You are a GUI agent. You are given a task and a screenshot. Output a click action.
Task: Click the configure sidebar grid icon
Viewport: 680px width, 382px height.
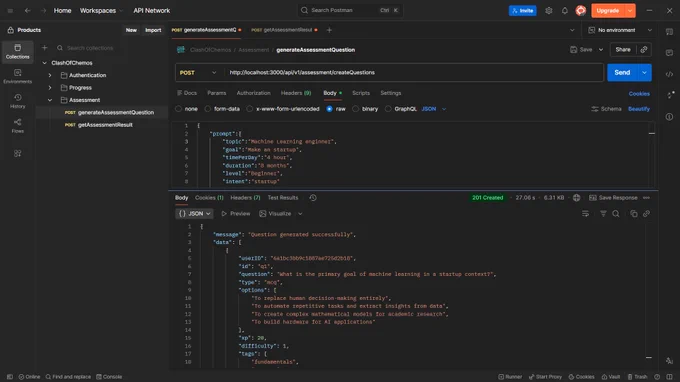coord(17,153)
